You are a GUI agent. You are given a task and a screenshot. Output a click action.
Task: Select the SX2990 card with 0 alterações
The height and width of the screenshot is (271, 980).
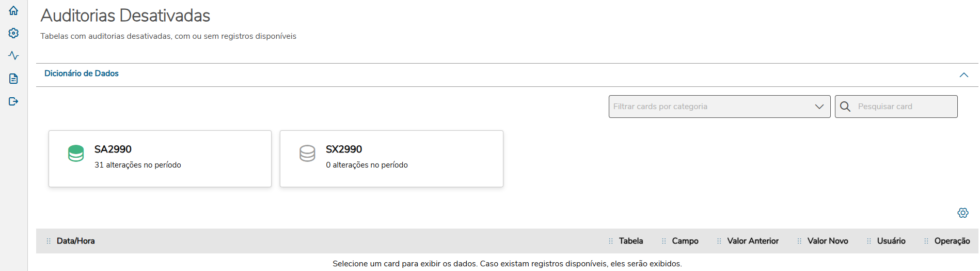(x=391, y=159)
